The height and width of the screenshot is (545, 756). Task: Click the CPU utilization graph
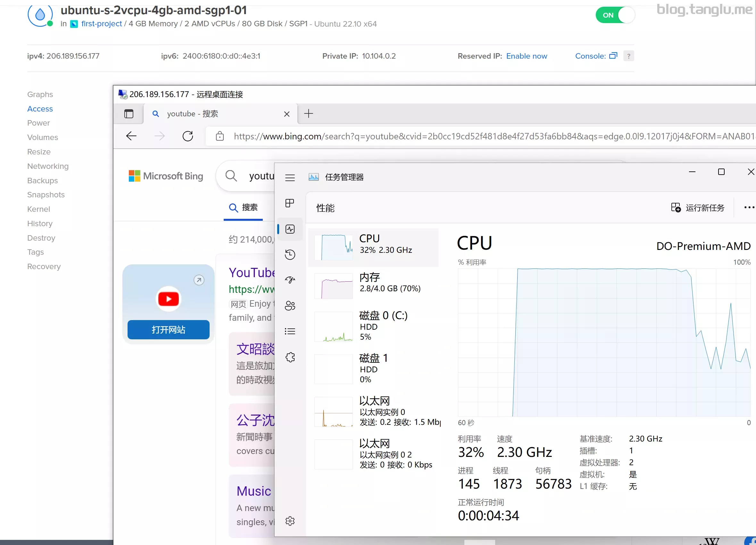pyautogui.click(x=604, y=342)
